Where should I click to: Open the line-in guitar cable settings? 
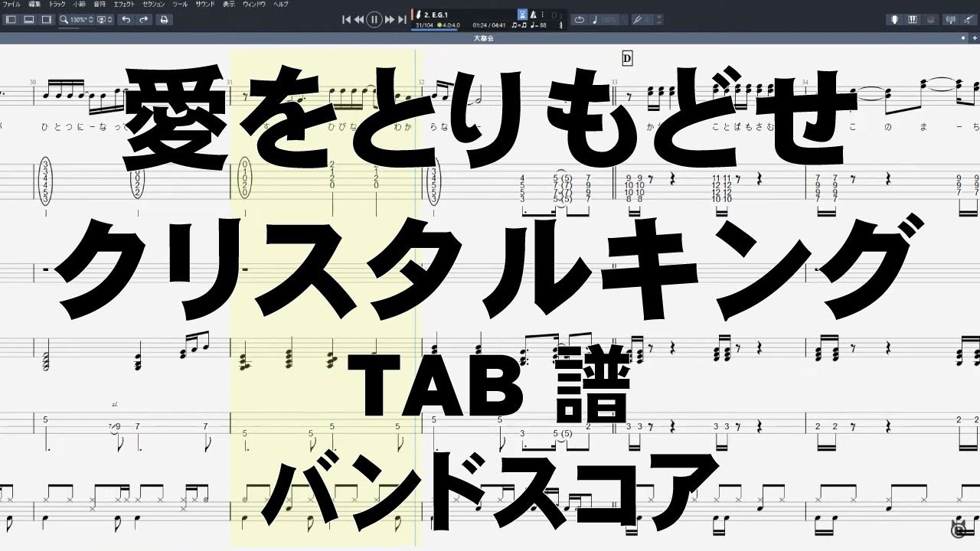point(969,20)
